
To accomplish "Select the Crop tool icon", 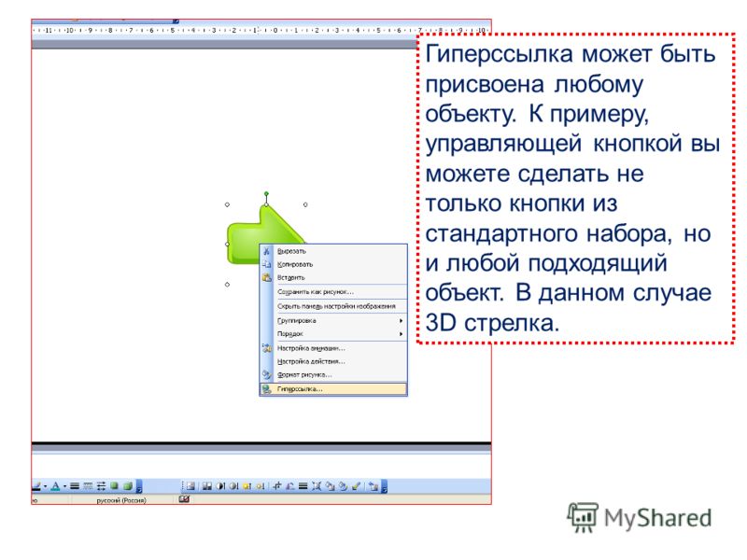I will point(276,486).
